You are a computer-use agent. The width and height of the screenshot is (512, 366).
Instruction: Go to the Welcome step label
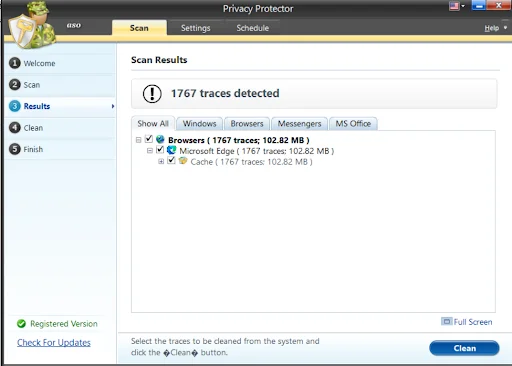click(x=39, y=63)
